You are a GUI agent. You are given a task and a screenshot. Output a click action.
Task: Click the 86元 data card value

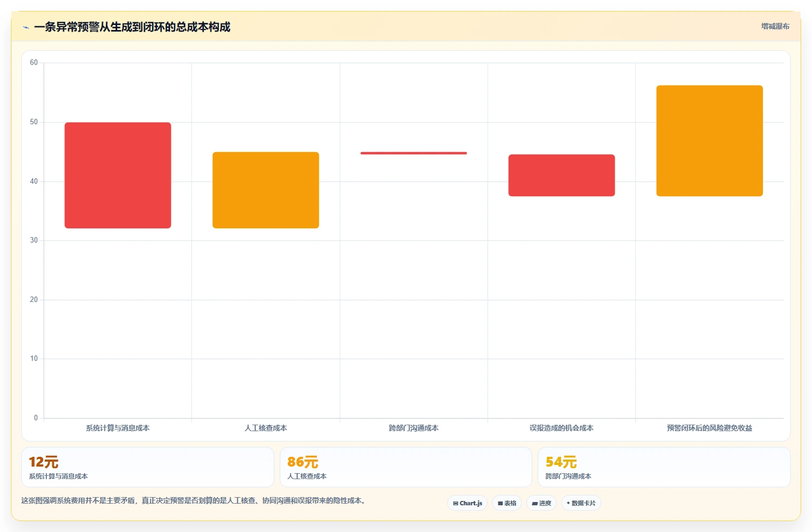tap(303, 462)
